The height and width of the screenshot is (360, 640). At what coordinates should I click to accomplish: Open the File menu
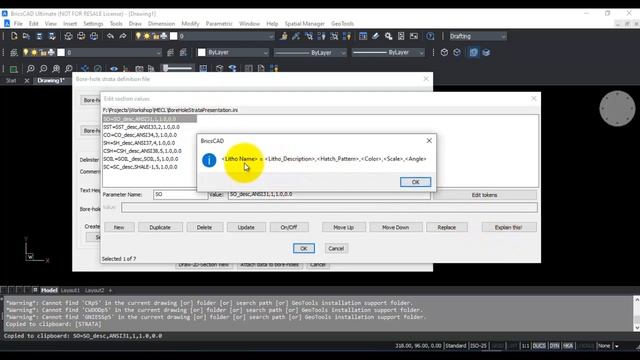(x=18, y=24)
